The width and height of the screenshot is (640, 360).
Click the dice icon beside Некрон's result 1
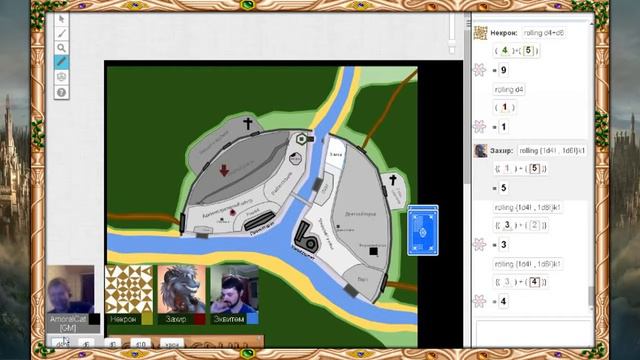tap(480, 127)
